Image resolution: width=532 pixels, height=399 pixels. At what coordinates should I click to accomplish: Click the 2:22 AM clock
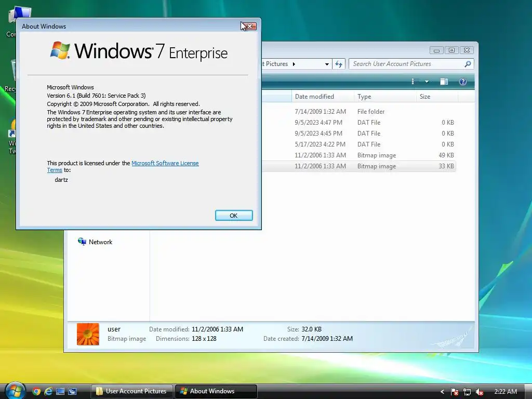(506, 392)
